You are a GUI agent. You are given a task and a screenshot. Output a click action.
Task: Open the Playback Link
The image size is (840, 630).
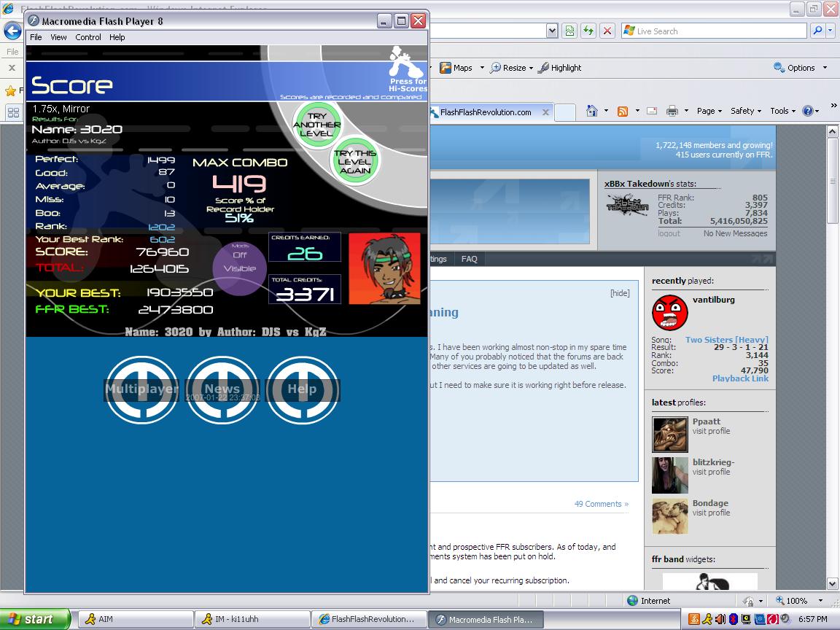[740, 378]
